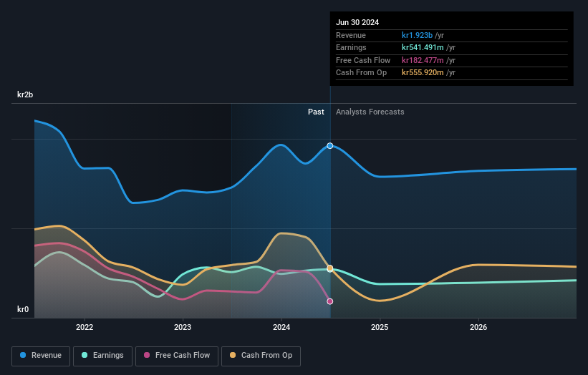Click the kr555.920m cash from op value
This screenshot has width=588, height=375.
pos(423,73)
